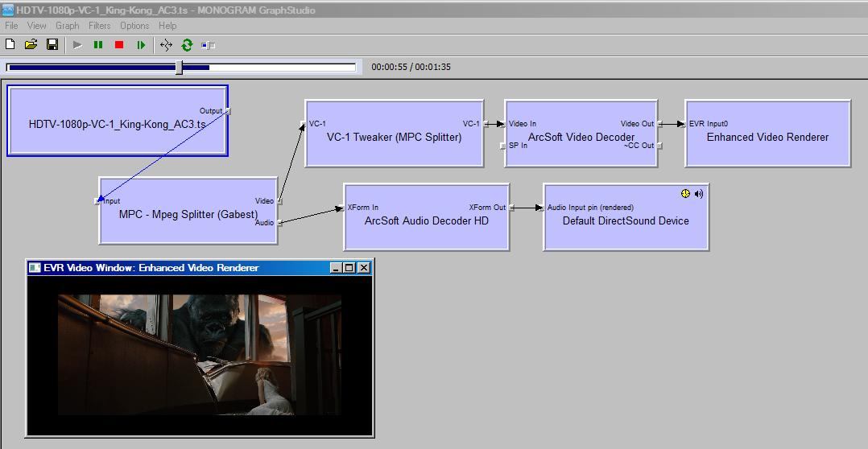This screenshot has height=449, width=868.
Task: Click the King Kong video frame in EVR window
Action: 200,354
